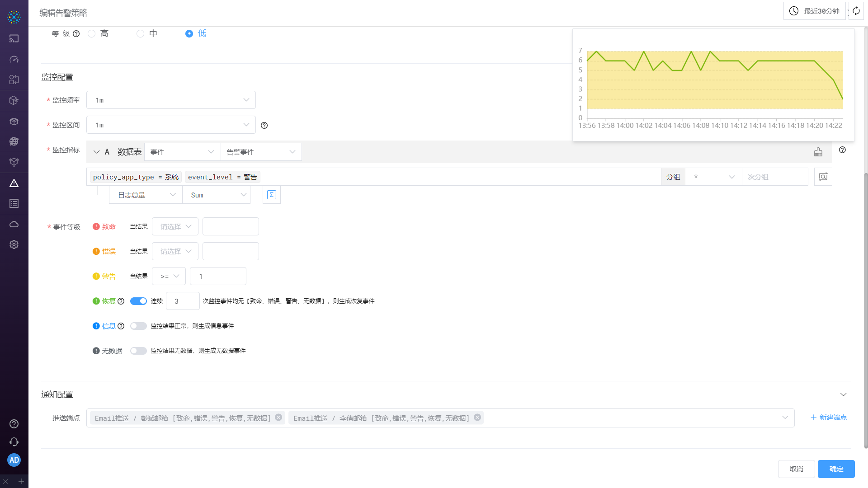Open the 最近30分钟 time range selector
The width and height of the screenshot is (868, 488).
point(815,11)
